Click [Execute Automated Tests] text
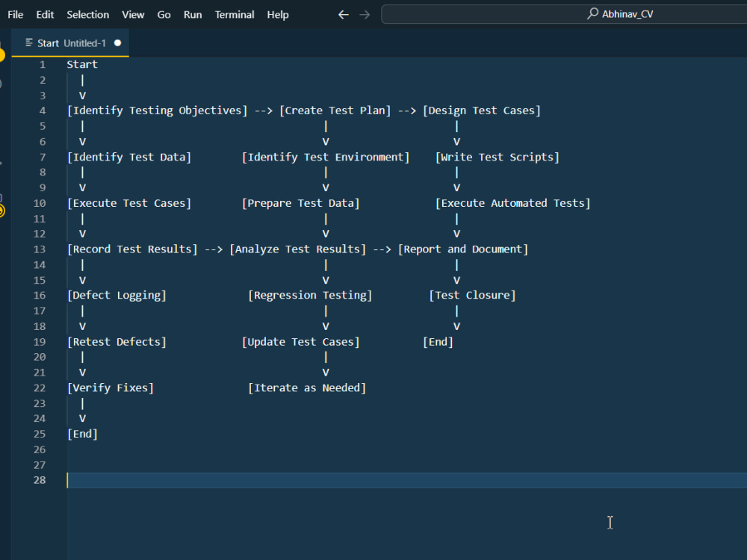 (x=512, y=203)
